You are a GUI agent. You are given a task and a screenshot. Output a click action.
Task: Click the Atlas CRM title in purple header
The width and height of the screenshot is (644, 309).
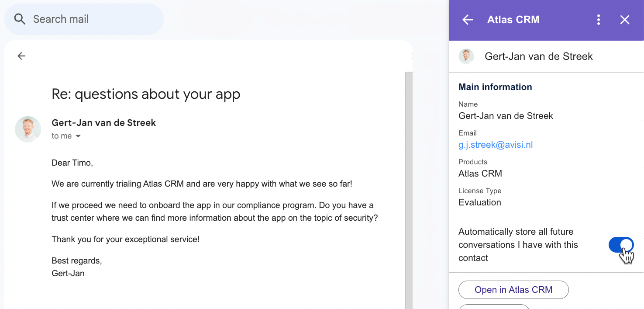513,20
